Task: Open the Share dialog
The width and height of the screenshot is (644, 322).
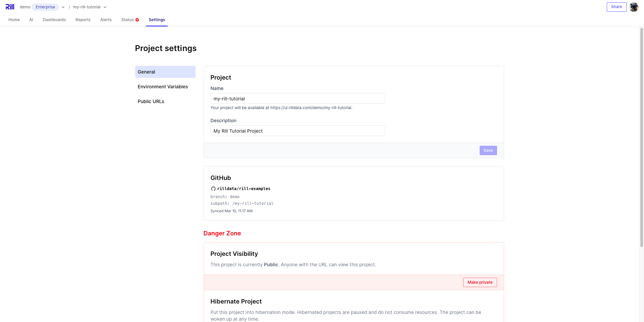Action: click(x=616, y=7)
